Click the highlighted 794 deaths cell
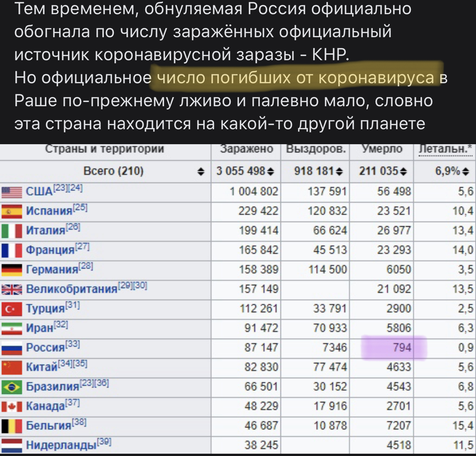Viewport: 476px width, 456px height. click(402, 348)
